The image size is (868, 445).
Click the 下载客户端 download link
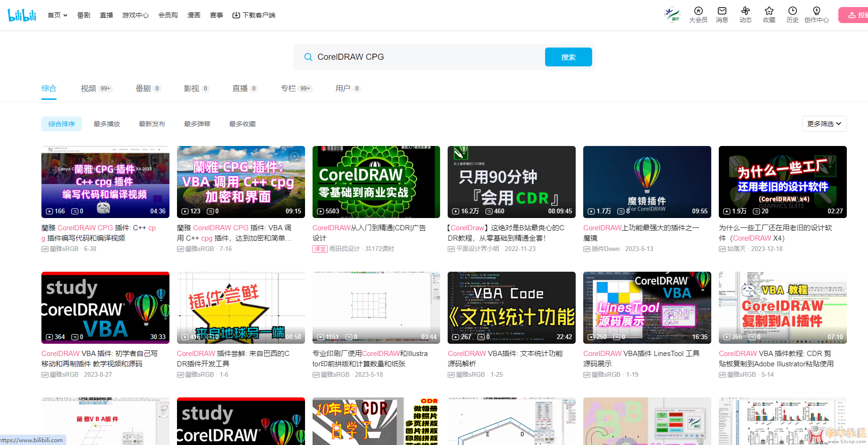point(254,15)
